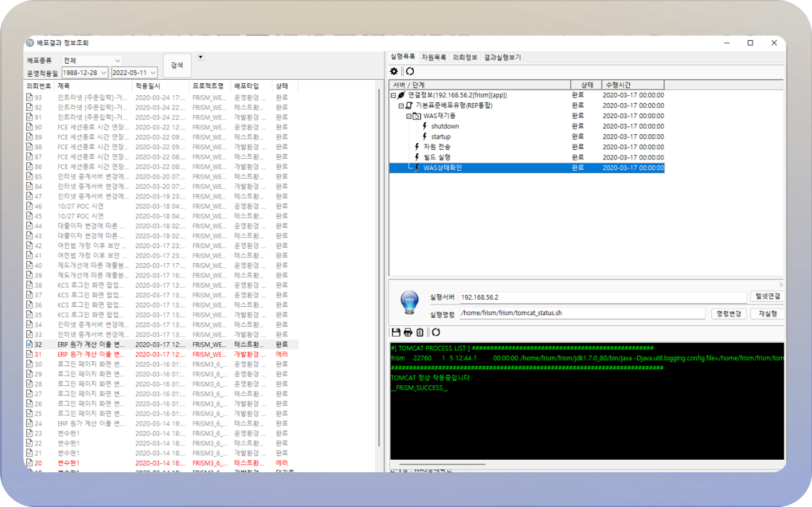Screen dimensions: 812x507
Task: Click the 상태 header in left list
Action: (x=285, y=86)
